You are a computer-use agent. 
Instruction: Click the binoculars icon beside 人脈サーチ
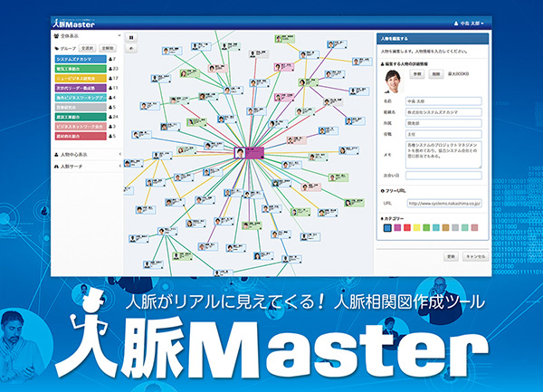pos(56,167)
